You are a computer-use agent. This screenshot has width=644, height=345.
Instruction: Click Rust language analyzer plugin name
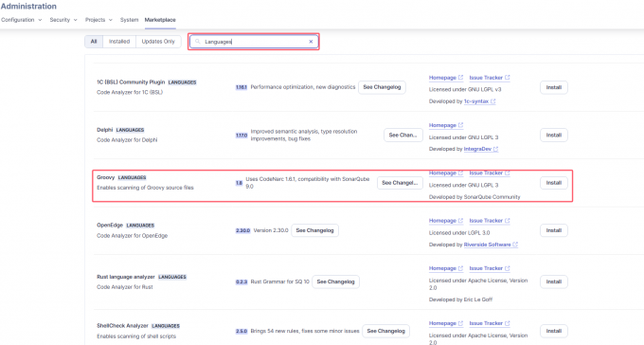click(x=126, y=277)
